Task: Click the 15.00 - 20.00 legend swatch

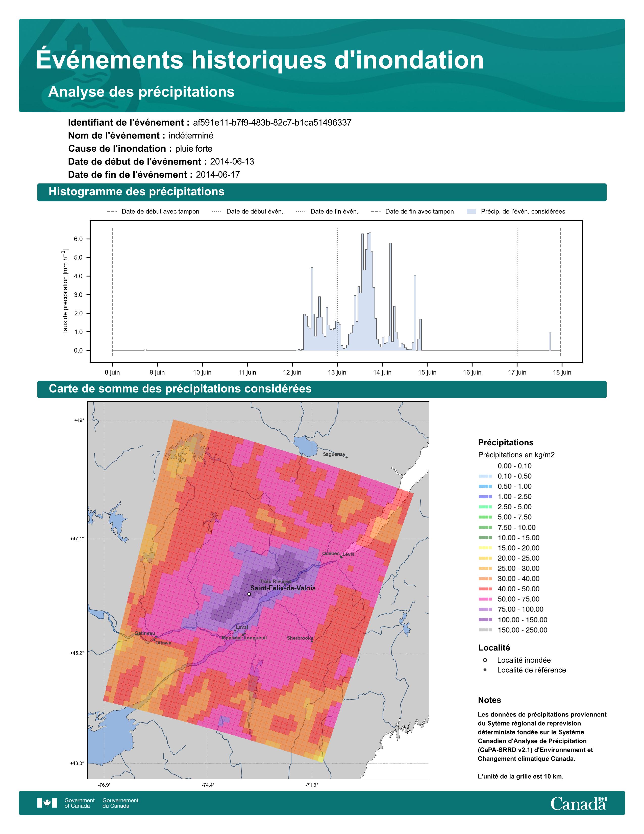Action: pos(485,548)
